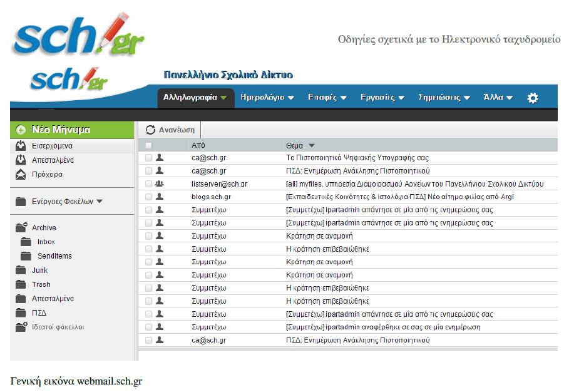
Task: Open the Archive folder in sidebar
Action: coord(43,228)
